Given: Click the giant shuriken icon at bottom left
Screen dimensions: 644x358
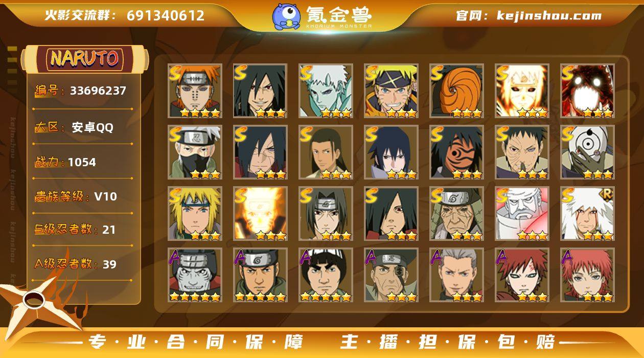Looking at the screenshot, I should click(38, 302).
